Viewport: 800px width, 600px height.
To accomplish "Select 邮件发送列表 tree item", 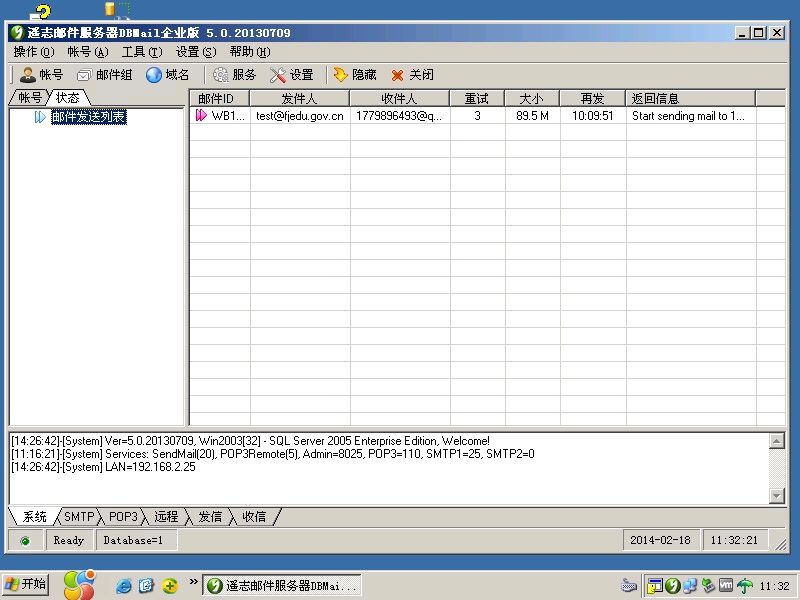I will point(88,117).
